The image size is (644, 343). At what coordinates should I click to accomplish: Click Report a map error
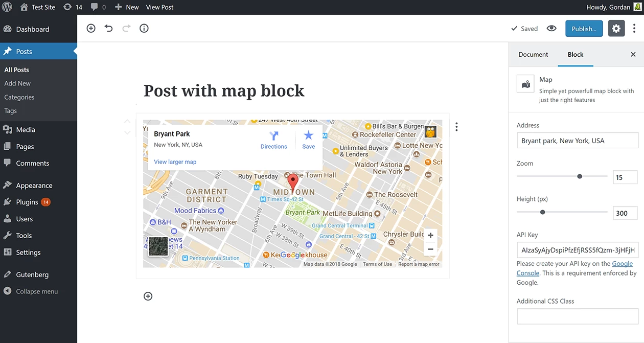pyautogui.click(x=419, y=264)
